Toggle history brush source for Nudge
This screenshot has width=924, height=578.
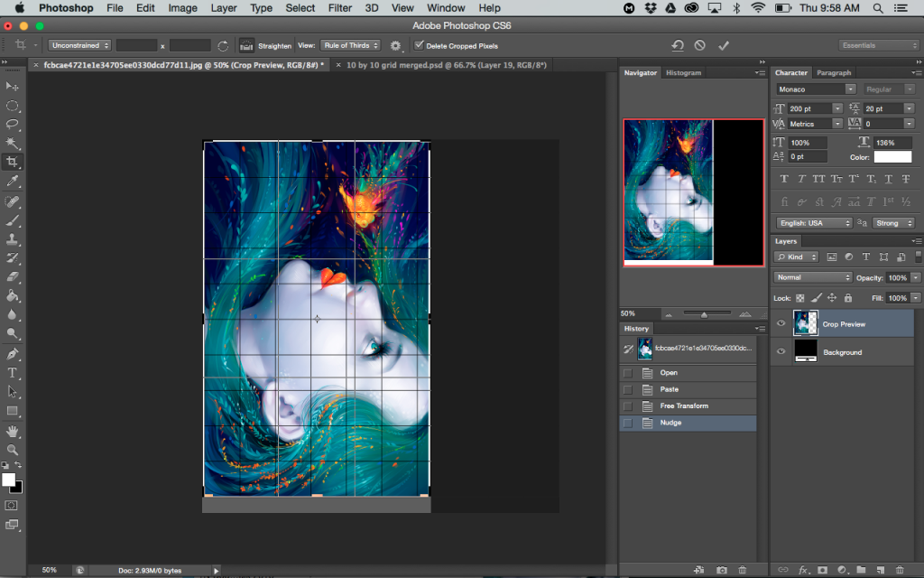[x=628, y=423]
